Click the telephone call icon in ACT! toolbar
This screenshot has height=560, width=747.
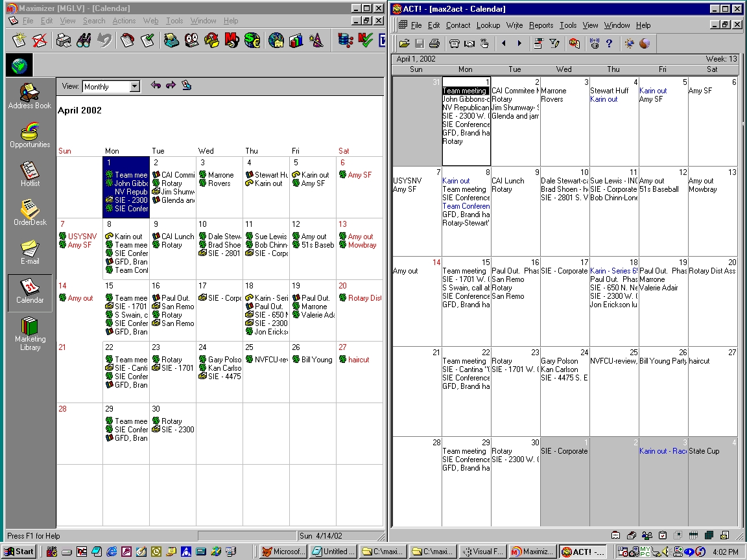pyautogui.click(x=454, y=44)
